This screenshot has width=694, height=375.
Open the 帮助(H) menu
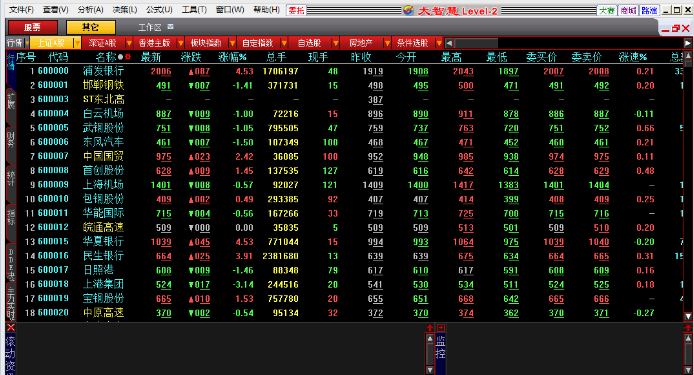[266, 10]
